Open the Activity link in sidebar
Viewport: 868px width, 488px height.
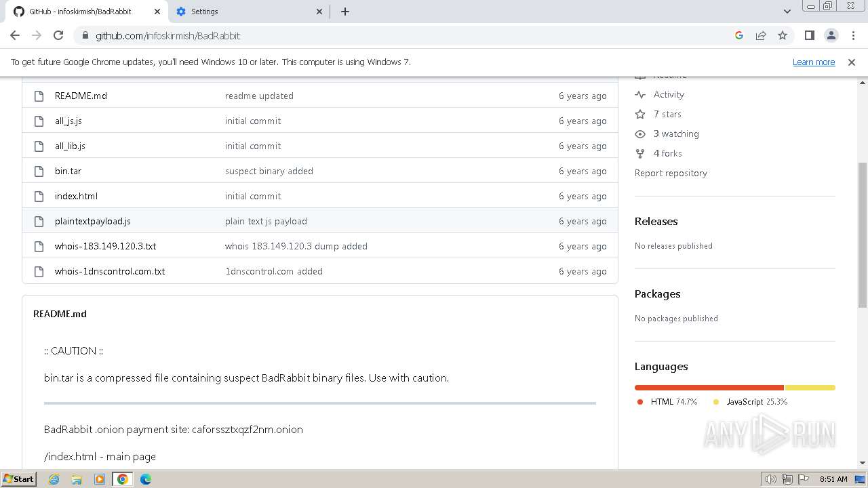click(x=669, y=94)
